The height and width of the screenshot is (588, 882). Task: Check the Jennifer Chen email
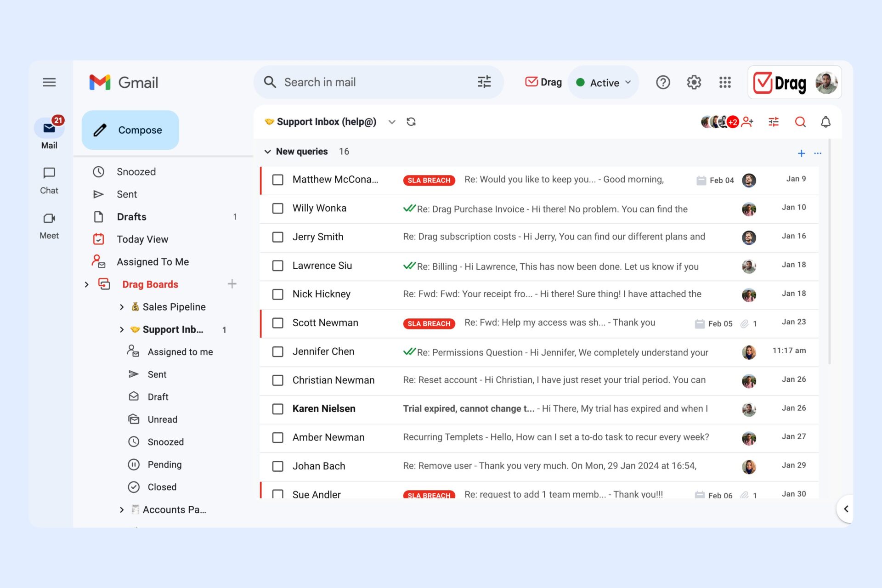coord(277,351)
